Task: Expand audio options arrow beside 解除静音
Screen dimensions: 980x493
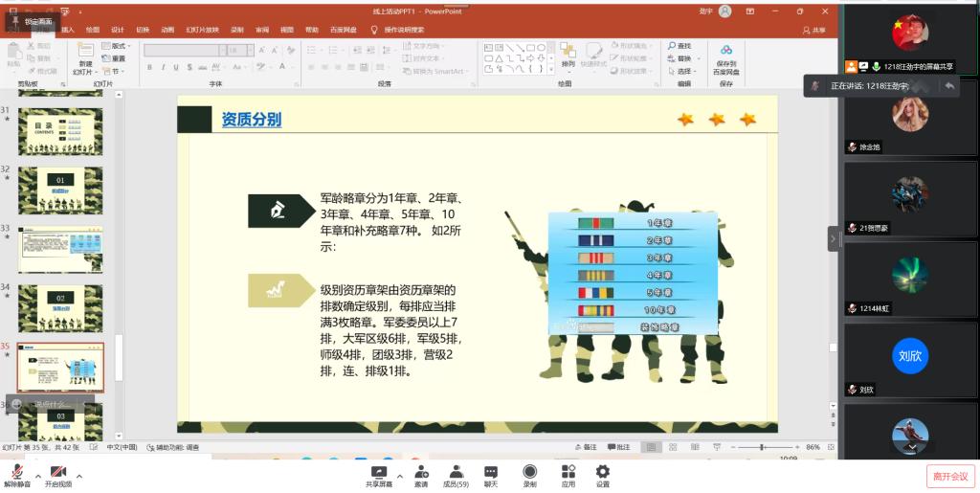Action: coord(38,476)
